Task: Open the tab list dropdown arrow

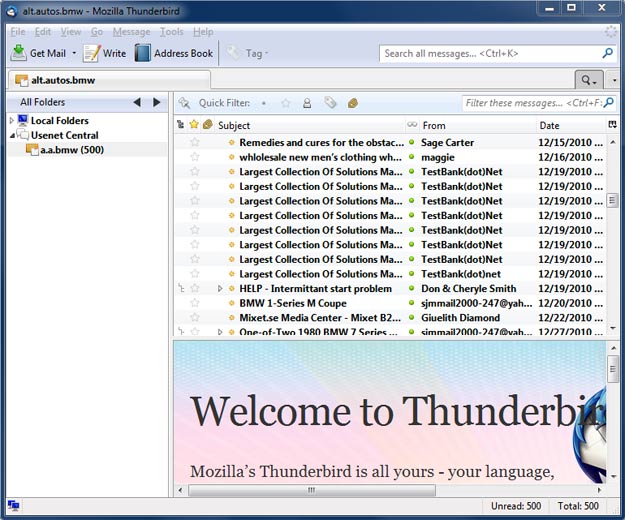Action: (x=614, y=80)
